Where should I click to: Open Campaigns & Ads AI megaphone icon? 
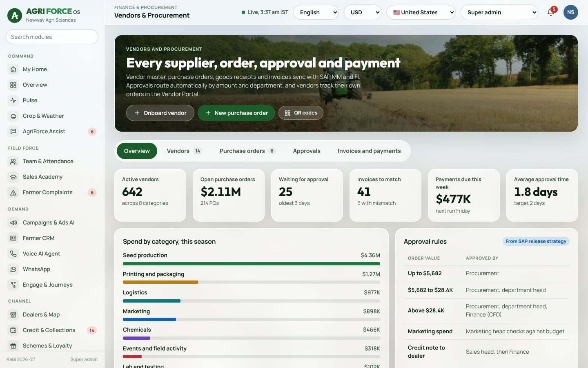click(13, 223)
